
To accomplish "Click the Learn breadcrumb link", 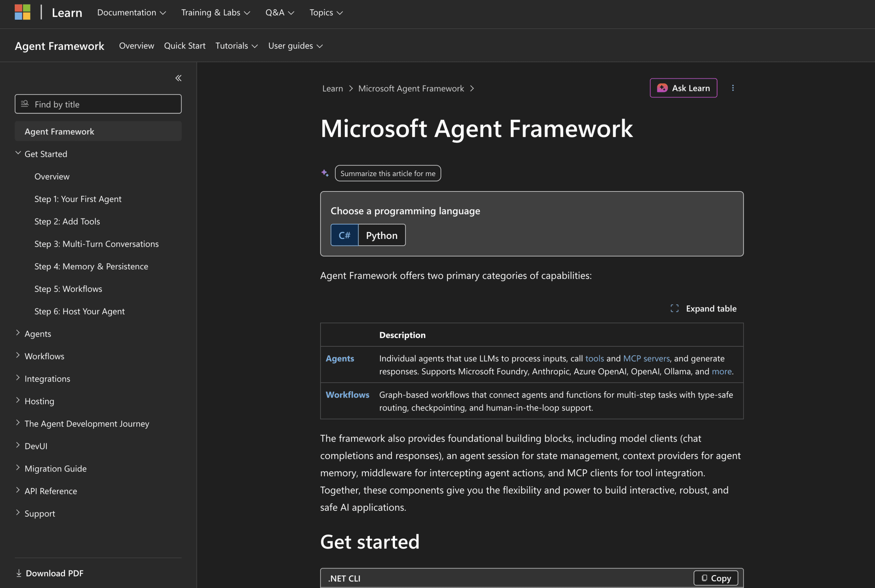I will pyautogui.click(x=333, y=89).
